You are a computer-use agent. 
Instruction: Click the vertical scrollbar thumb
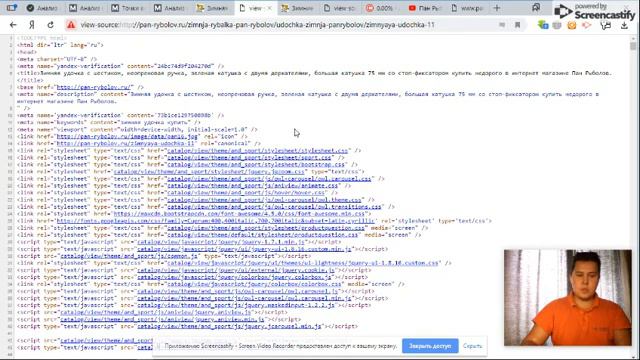pyautogui.click(x=633, y=46)
